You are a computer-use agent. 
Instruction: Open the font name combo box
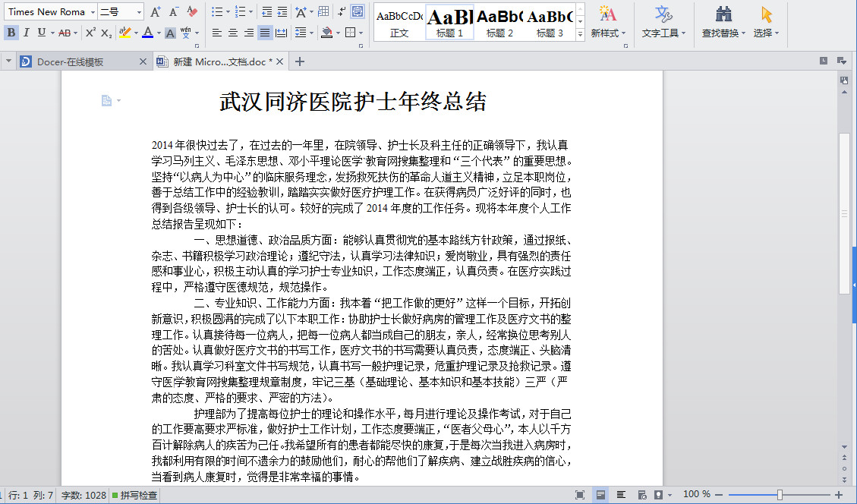click(x=51, y=11)
